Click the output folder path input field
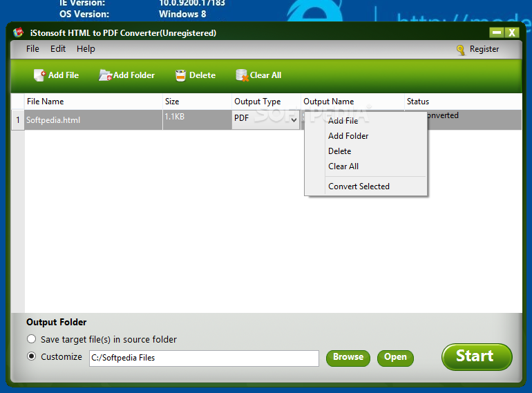 point(204,358)
